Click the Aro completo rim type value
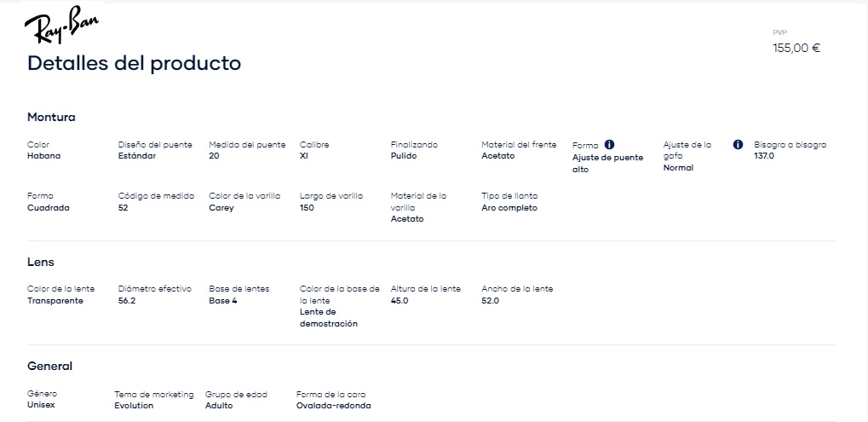The width and height of the screenshot is (868, 422). coord(509,208)
